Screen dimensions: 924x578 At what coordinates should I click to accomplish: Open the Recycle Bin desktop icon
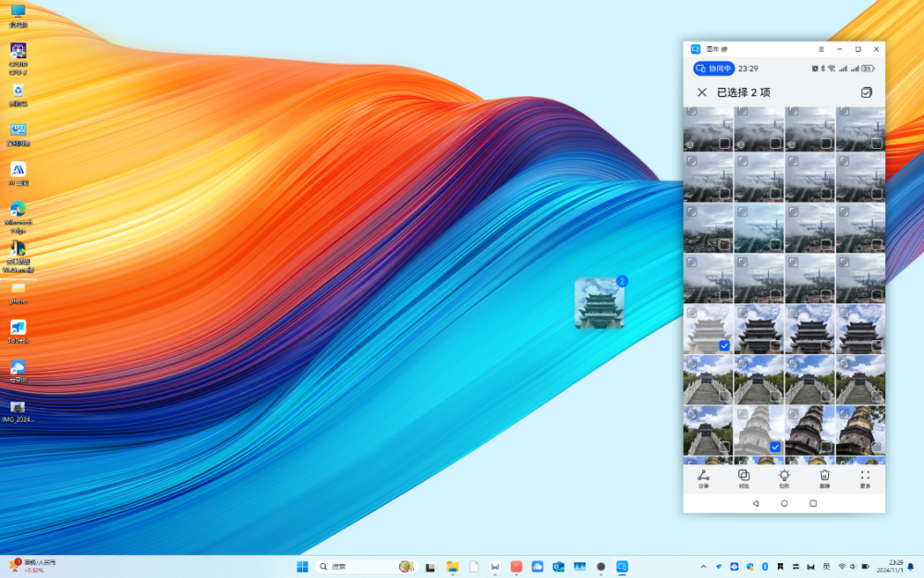(x=18, y=94)
